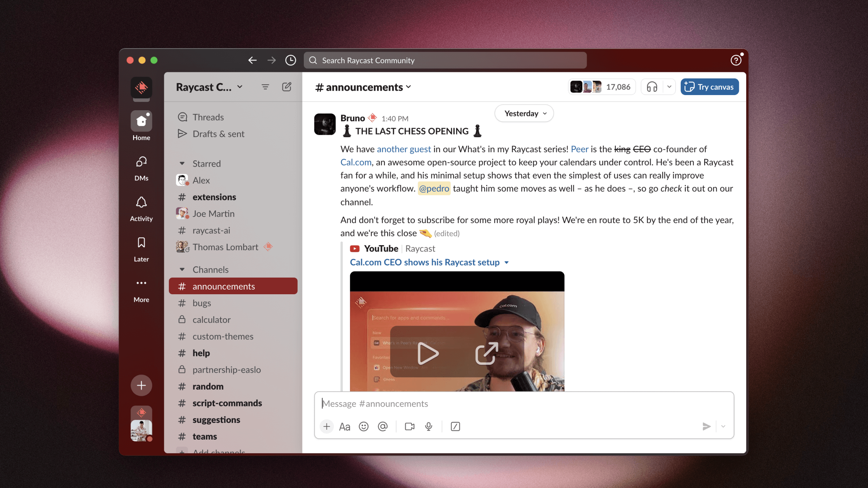Open the teams channel
This screenshot has height=488, width=868.
tap(233, 436)
